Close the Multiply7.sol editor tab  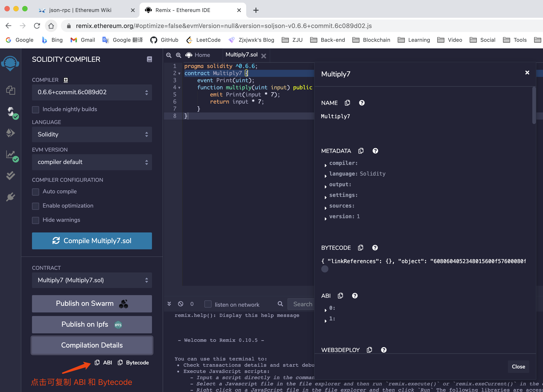pyautogui.click(x=264, y=56)
